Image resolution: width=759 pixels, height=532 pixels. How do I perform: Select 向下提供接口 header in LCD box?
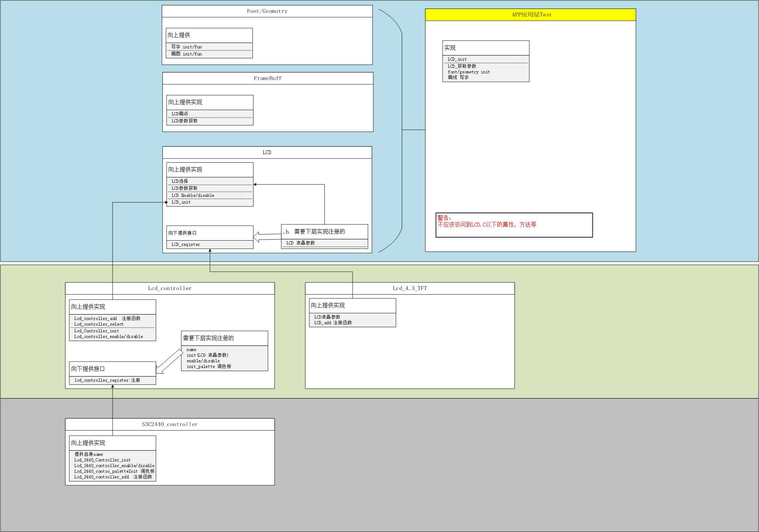point(210,233)
